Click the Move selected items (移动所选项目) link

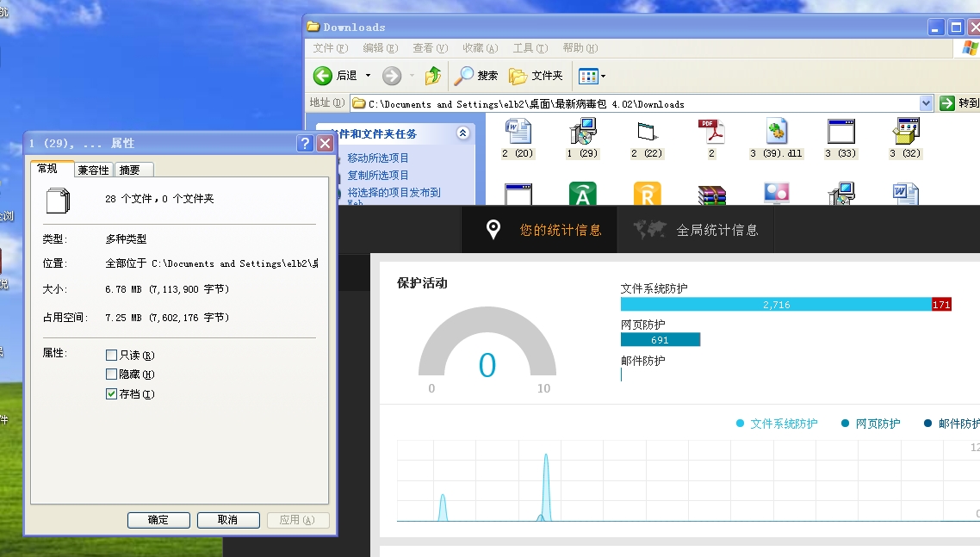(378, 158)
